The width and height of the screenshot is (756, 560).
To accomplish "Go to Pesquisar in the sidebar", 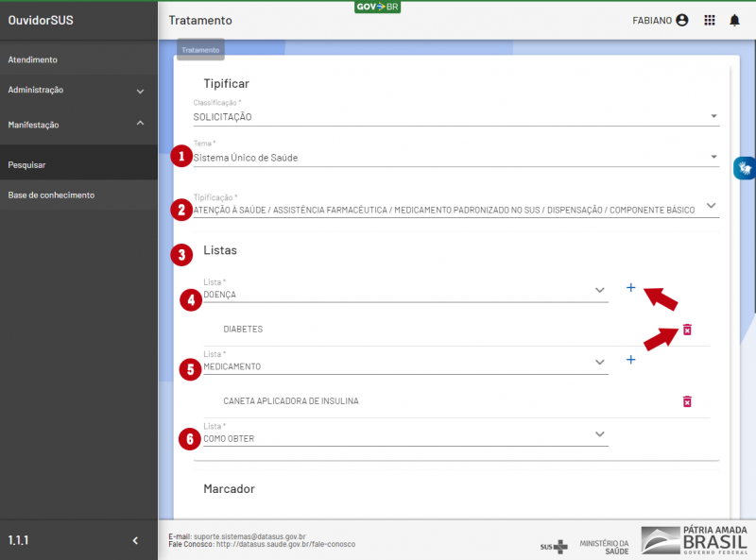I will 27,164.
